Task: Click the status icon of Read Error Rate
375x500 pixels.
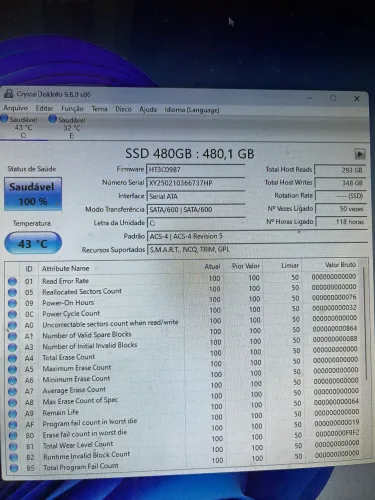Action: [12, 281]
